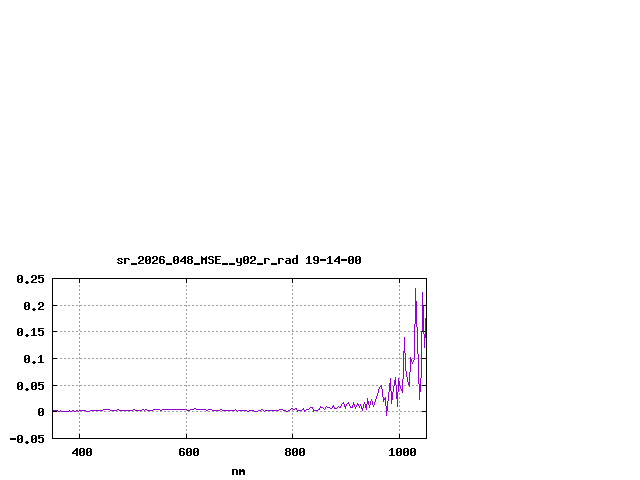Click the 0 y-axis tick label
This screenshot has width=640, height=480.
click(x=41, y=412)
